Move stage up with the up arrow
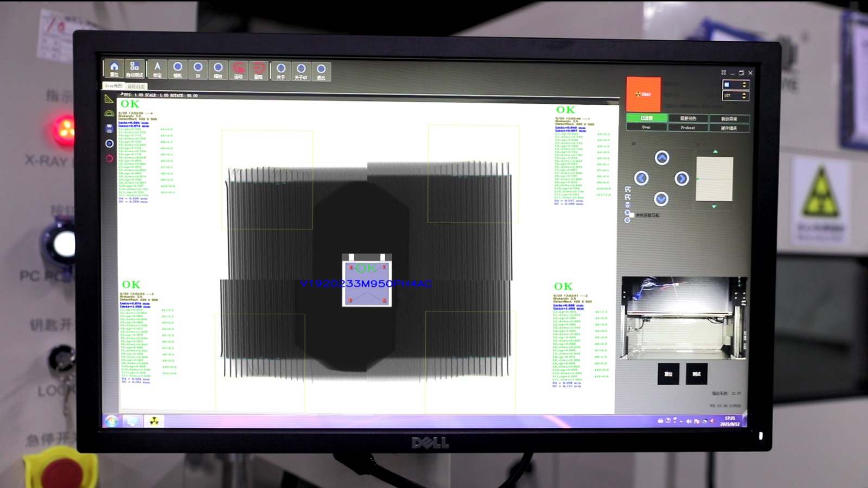This screenshot has width=868, height=488. pyautogui.click(x=662, y=158)
